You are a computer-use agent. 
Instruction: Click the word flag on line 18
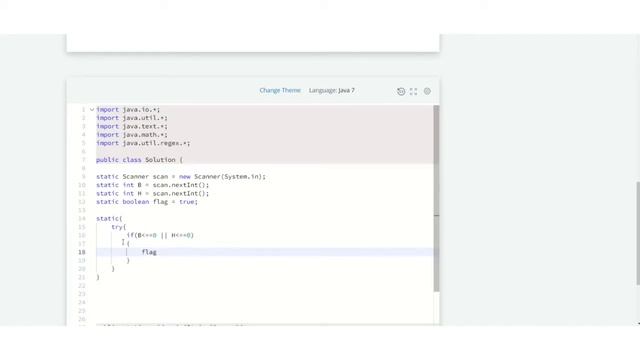(149, 252)
